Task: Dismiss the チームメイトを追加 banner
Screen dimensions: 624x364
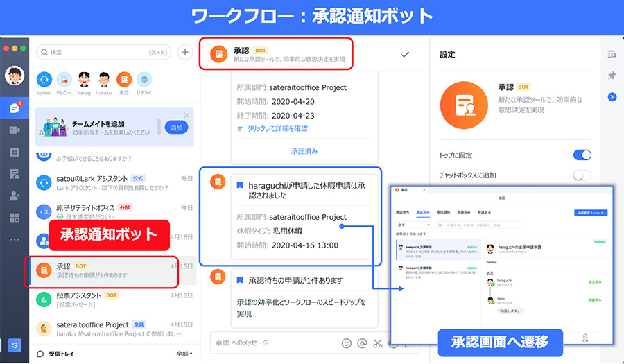Action: [x=187, y=115]
